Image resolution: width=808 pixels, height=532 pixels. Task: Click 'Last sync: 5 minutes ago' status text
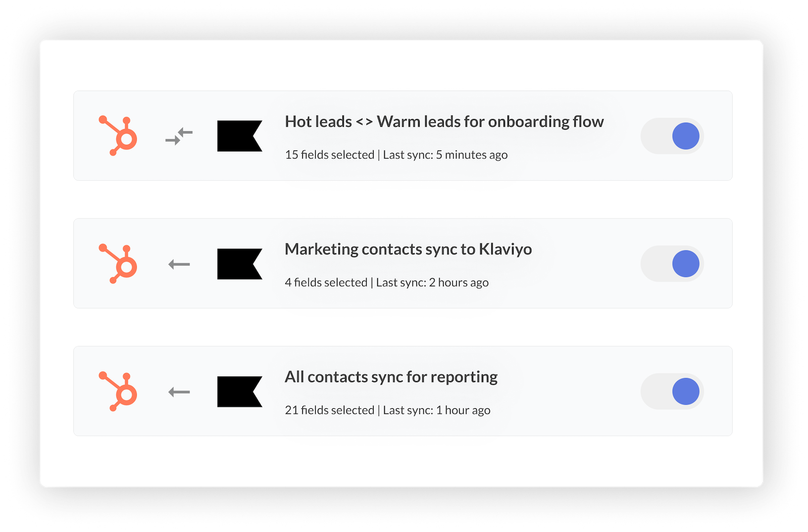pos(445,155)
